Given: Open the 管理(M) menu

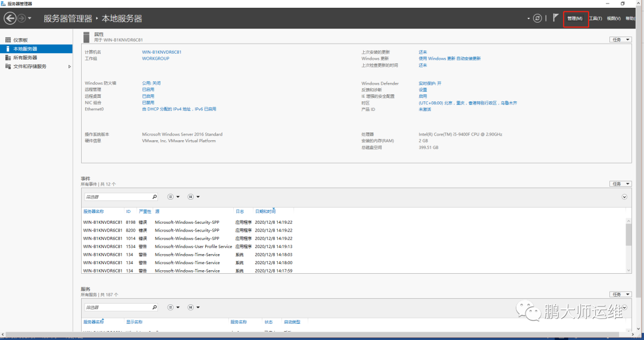Looking at the screenshot, I should [x=575, y=18].
